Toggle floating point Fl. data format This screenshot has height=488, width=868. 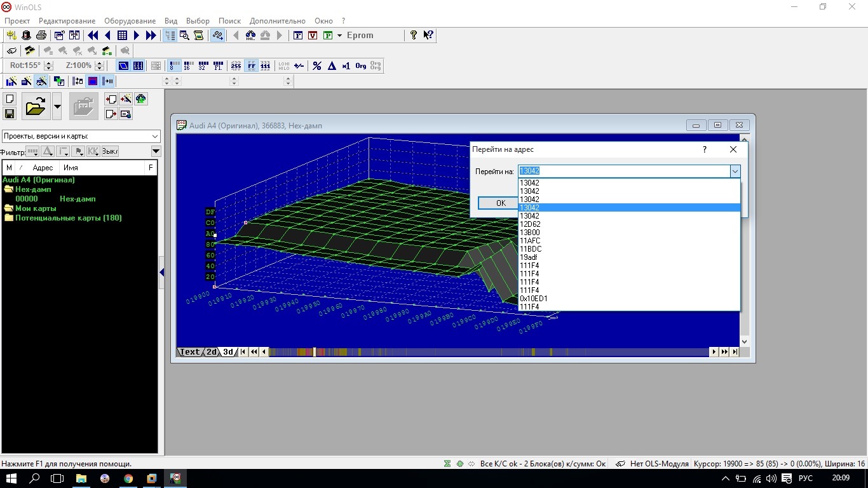pos(218,65)
